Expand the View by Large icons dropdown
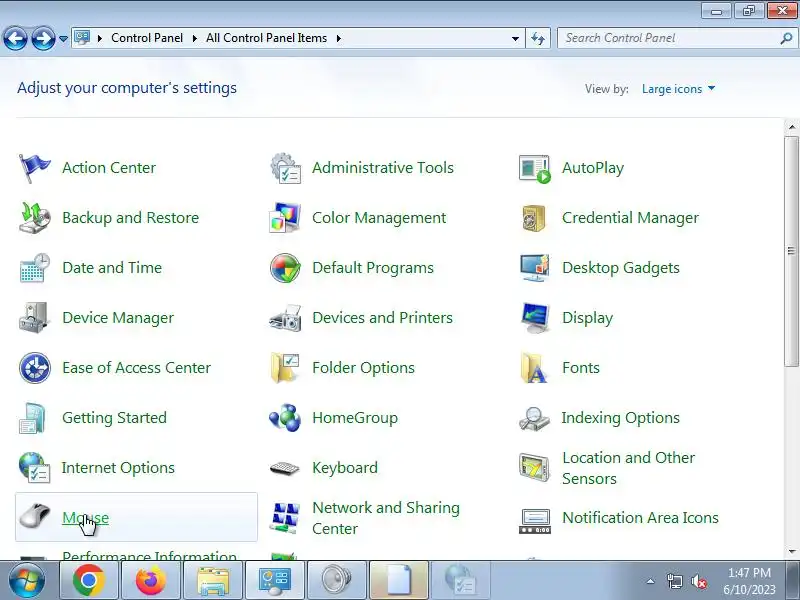The image size is (800, 600). point(678,89)
